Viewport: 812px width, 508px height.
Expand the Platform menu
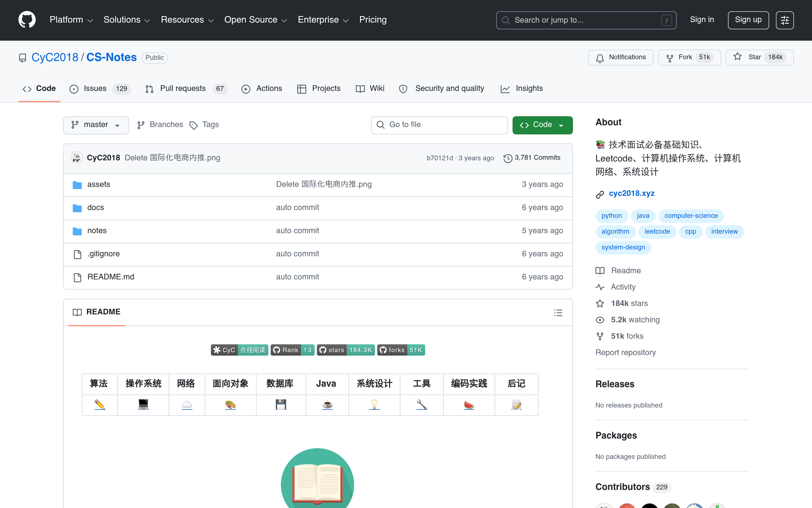pyautogui.click(x=71, y=20)
